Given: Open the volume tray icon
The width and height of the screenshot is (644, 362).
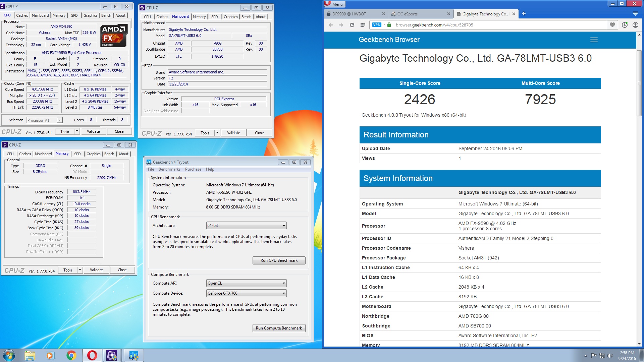Looking at the screenshot, I should 610,356.
